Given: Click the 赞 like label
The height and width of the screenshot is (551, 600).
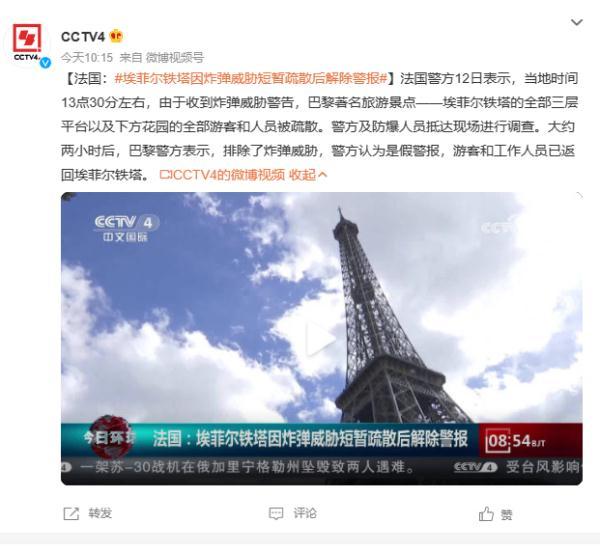Looking at the screenshot, I should tap(506, 514).
